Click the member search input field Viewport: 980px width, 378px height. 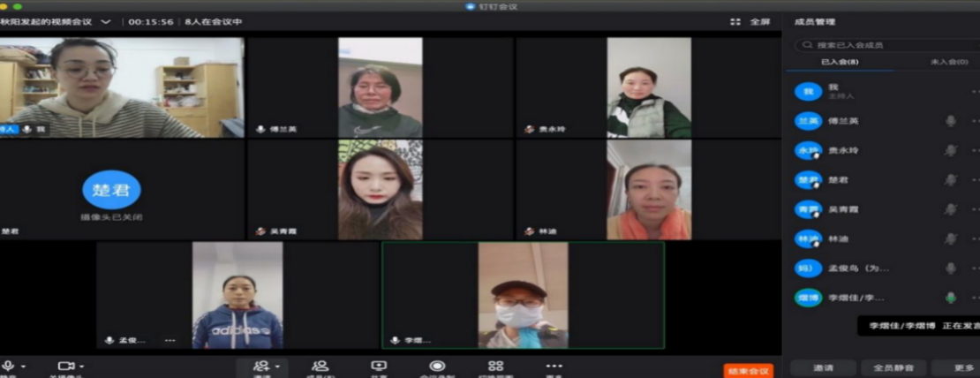883,44
